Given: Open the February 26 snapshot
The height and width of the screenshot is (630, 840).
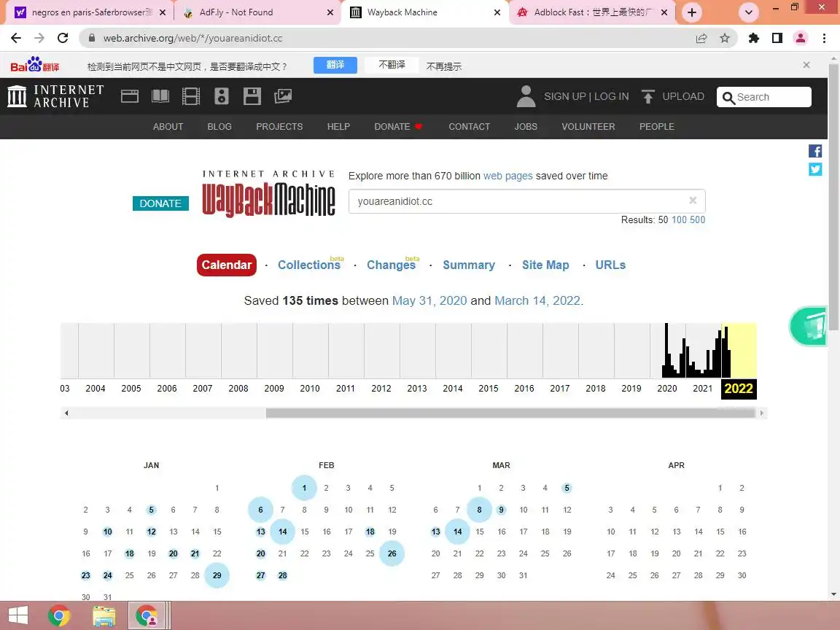Looking at the screenshot, I should 392,553.
